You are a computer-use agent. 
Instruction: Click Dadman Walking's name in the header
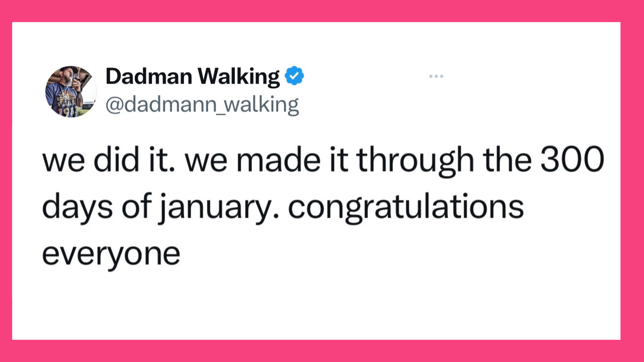pos(191,76)
